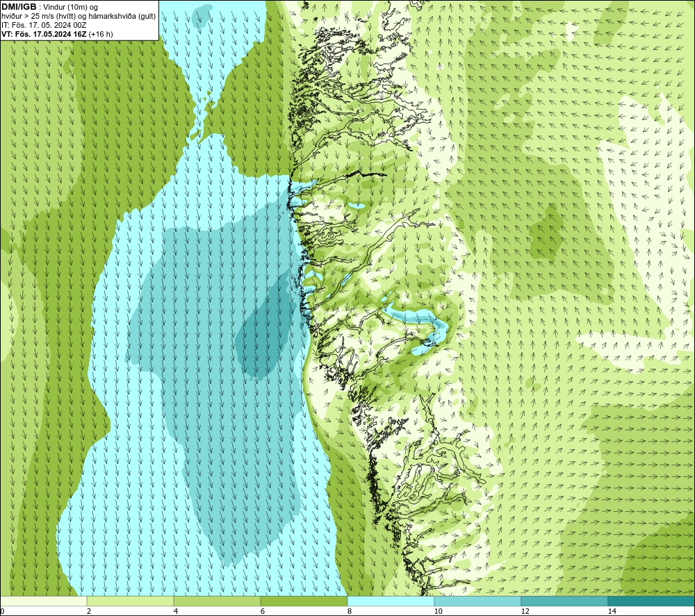Click the 'DMI/IGB : Vindur (10m) og' title line
Screen dimensions: 695x616
coord(50,7)
